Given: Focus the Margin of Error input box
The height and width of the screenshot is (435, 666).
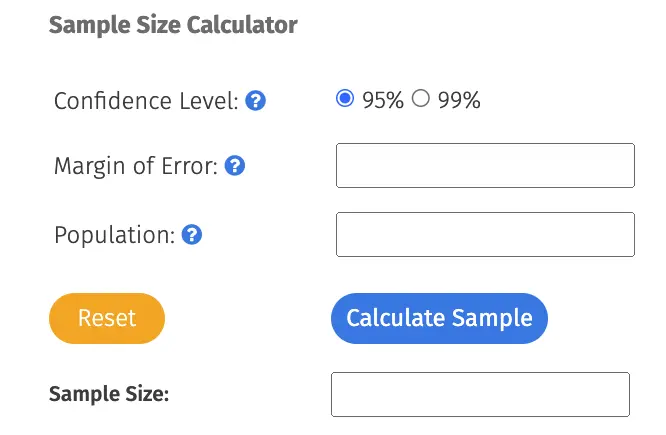Looking at the screenshot, I should click(485, 165).
